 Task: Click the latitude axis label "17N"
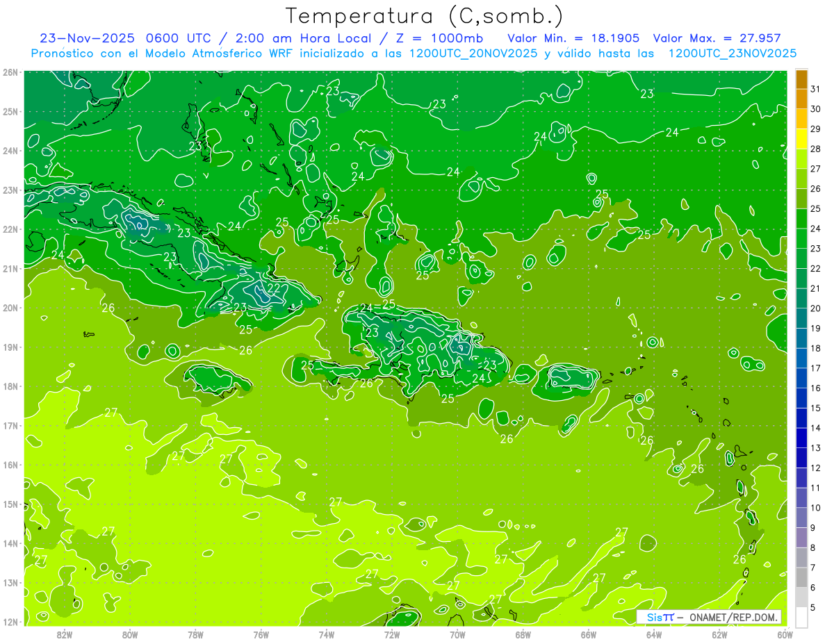10,425
